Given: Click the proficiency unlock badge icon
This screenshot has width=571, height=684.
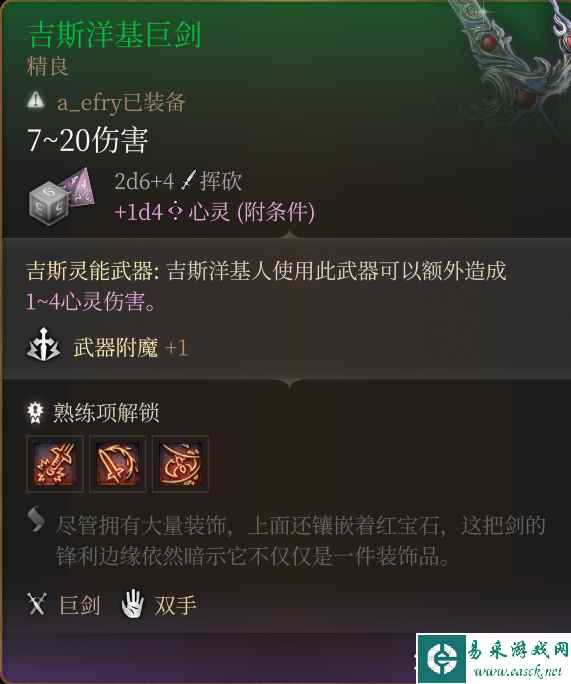Looking at the screenshot, I should 35,412.
